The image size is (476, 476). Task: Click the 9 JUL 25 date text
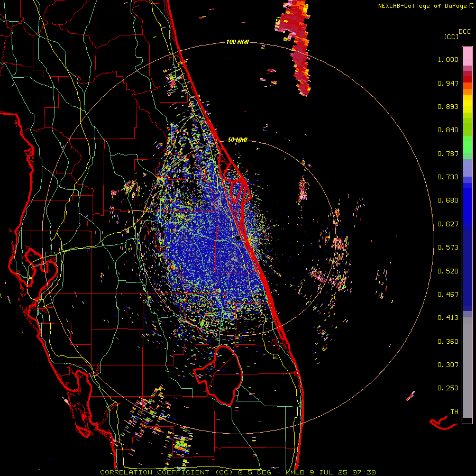click(328, 472)
